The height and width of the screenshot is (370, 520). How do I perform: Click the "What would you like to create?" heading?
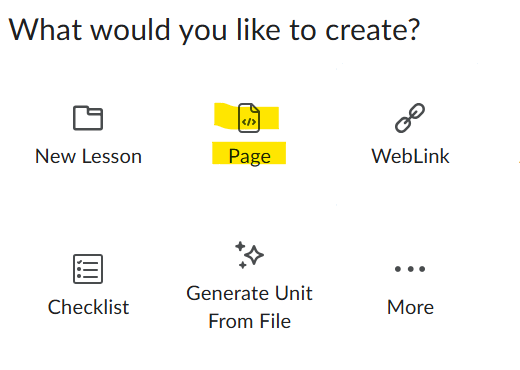pos(214,31)
